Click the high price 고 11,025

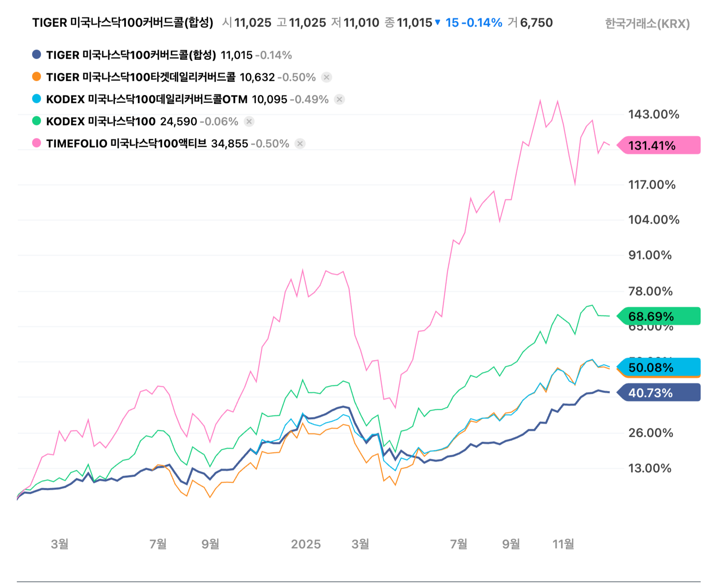click(301, 23)
